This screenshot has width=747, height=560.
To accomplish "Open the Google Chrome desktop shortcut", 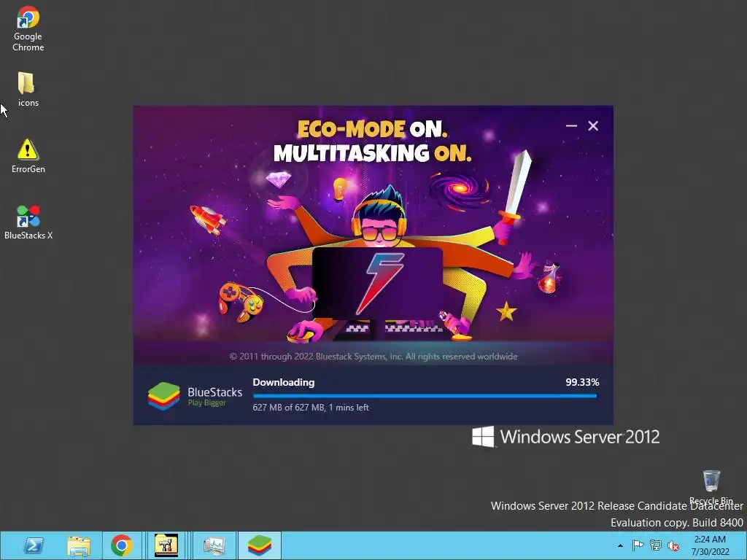I will 28,28.
